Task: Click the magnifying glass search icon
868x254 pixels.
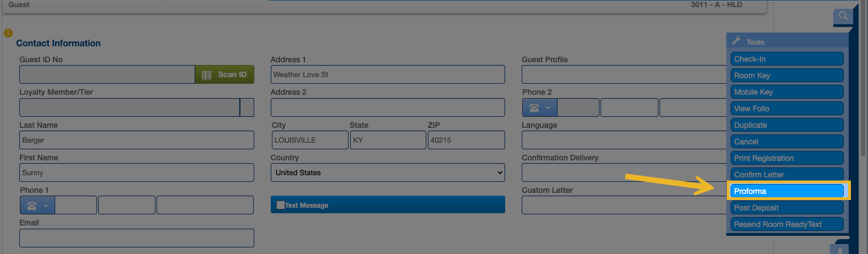Action: pyautogui.click(x=843, y=16)
